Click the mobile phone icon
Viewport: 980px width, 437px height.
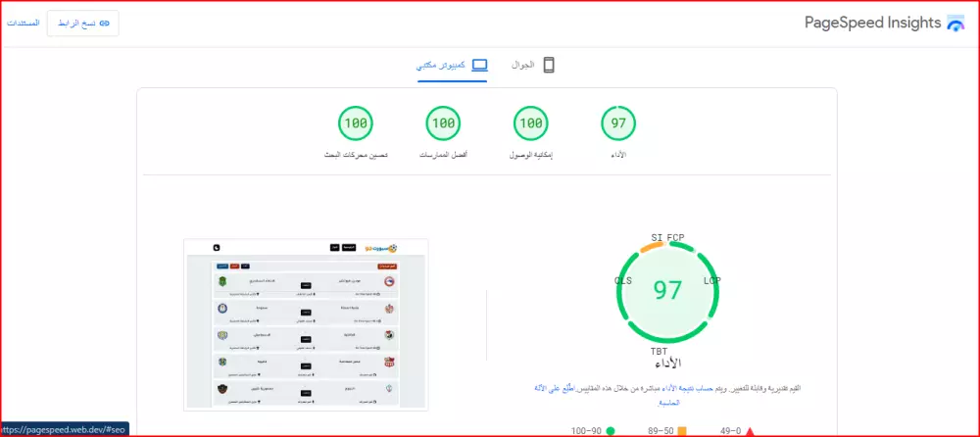pos(549,65)
